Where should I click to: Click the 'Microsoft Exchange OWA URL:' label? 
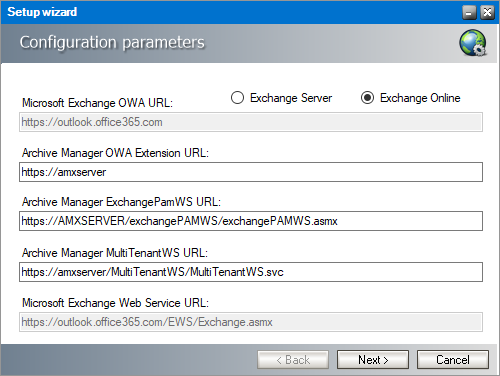(x=97, y=103)
